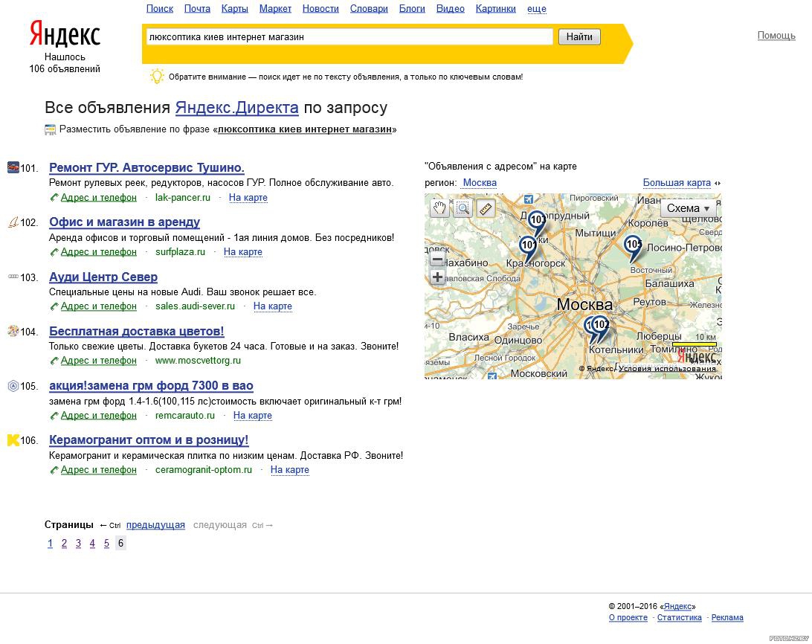Open ad title акция!замена грм форд 7300 в вао
This screenshot has width=812, height=644.
(151, 385)
